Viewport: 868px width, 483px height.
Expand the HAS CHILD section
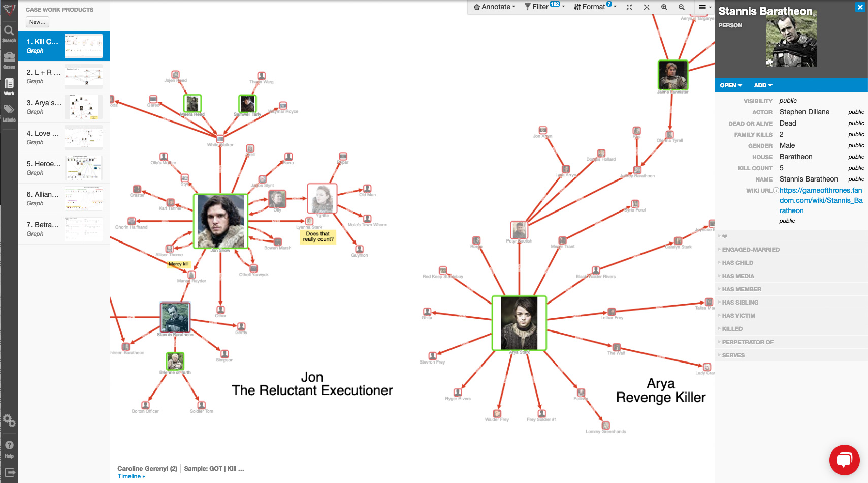coord(791,263)
